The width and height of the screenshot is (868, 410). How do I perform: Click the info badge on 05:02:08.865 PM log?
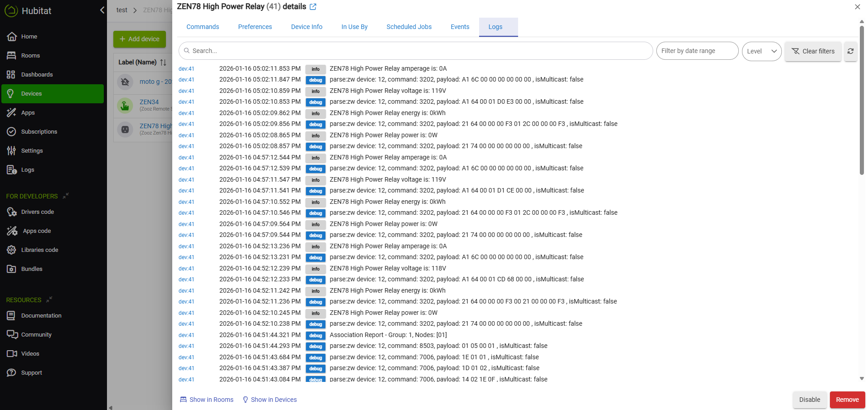315,135
